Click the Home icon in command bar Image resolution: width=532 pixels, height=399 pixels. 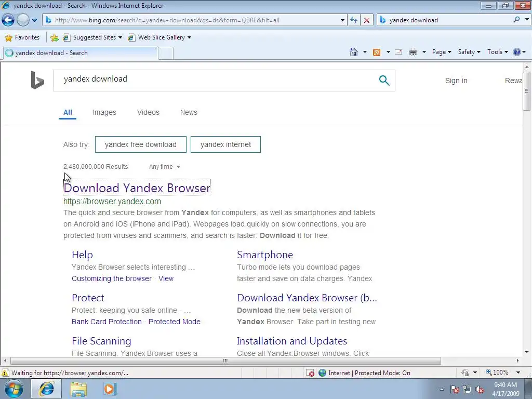pos(353,52)
